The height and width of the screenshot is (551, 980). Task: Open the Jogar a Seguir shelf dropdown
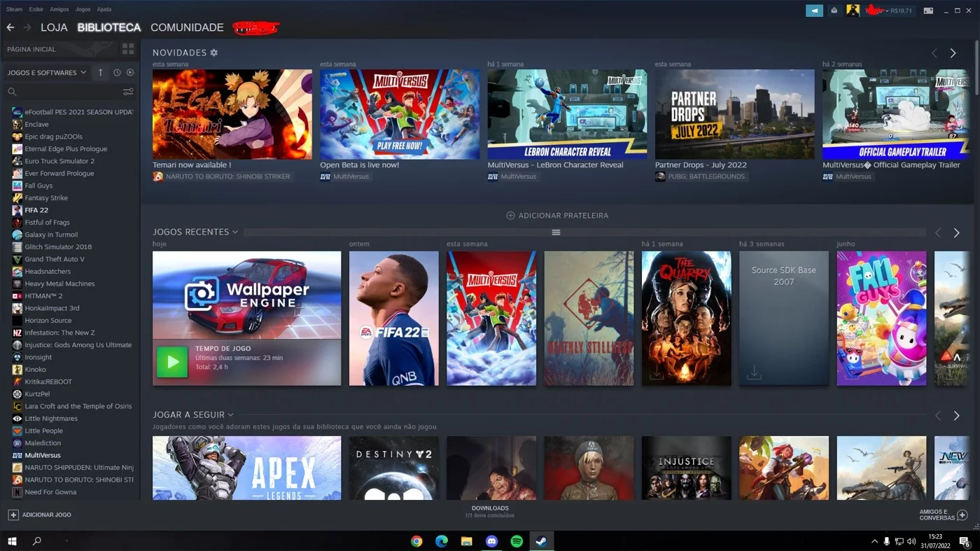(x=230, y=415)
